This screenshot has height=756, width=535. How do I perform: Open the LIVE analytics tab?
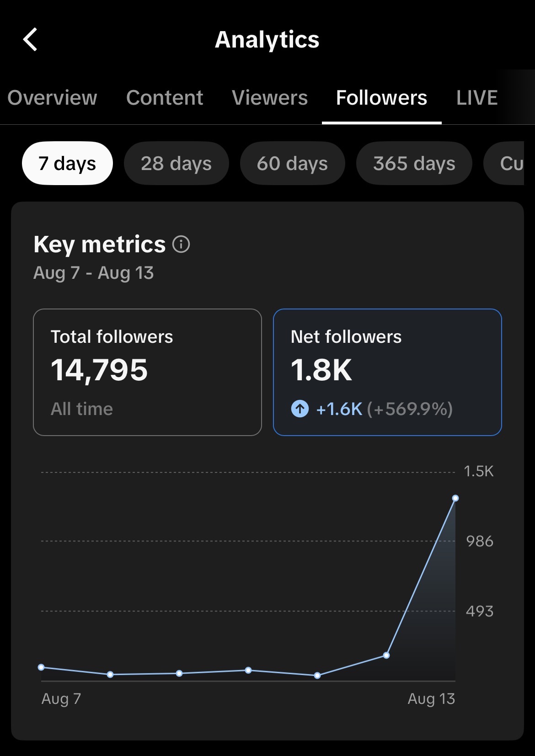(477, 97)
